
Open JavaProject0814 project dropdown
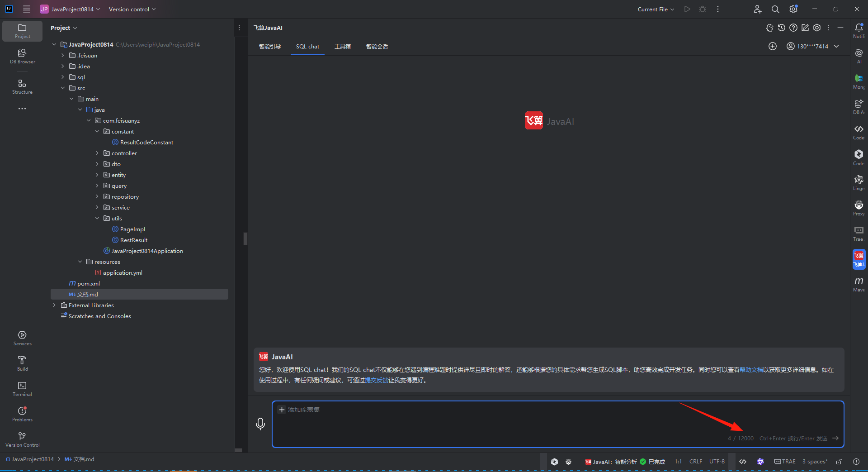[71, 9]
